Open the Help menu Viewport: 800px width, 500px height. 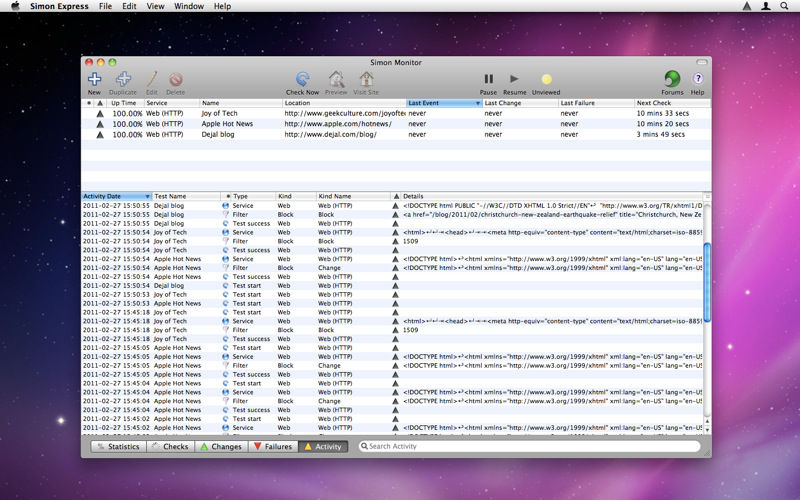point(222,6)
